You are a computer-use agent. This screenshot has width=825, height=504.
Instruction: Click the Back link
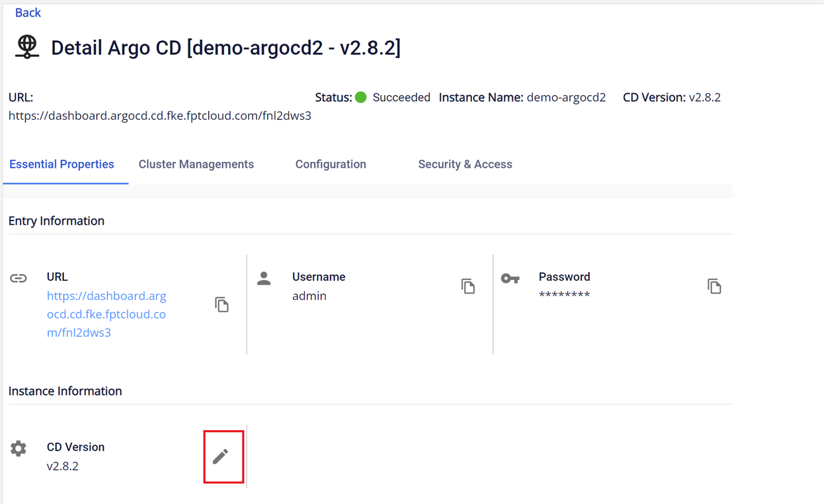click(x=28, y=13)
